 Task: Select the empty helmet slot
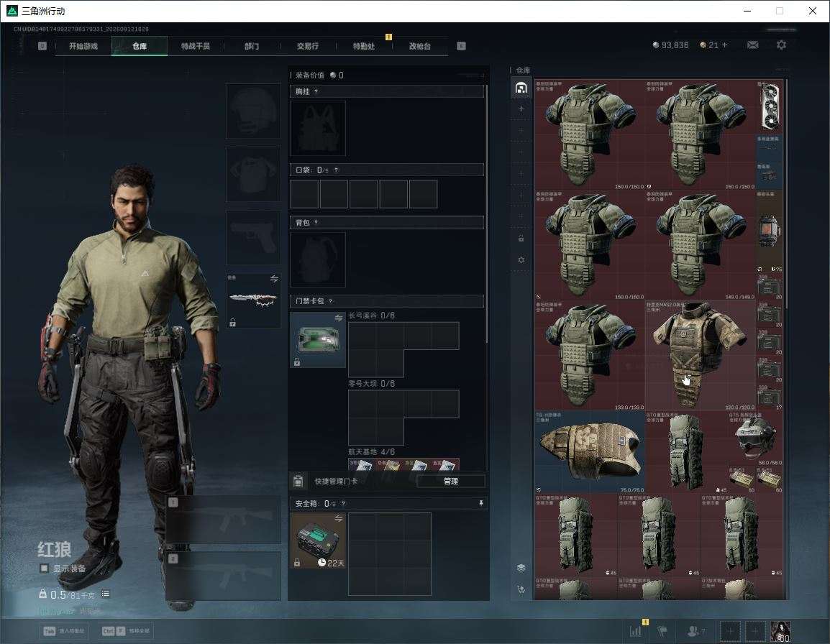click(x=253, y=111)
